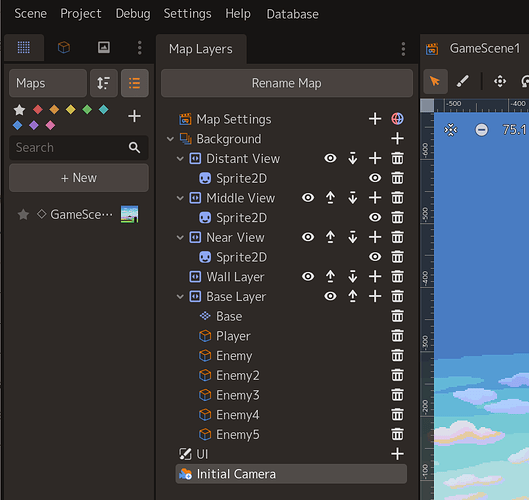Collapse the Distant View layer
The width and height of the screenshot is (529, 500).
[x=180, y=159]
